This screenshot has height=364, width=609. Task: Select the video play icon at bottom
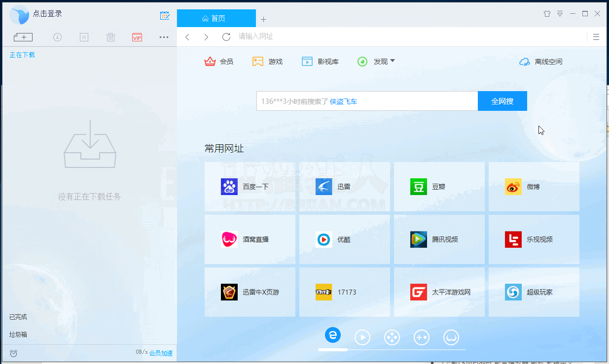(362, 337)
